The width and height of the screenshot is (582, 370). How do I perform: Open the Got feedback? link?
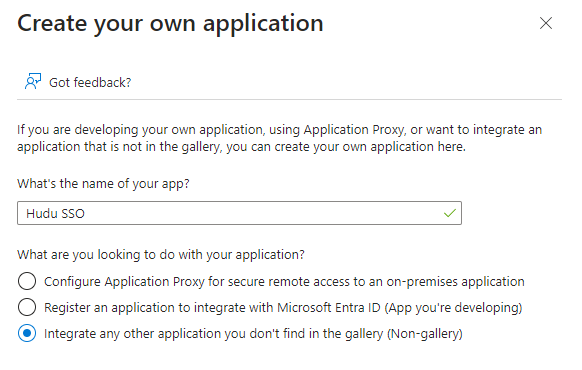[x=90, y=82]
